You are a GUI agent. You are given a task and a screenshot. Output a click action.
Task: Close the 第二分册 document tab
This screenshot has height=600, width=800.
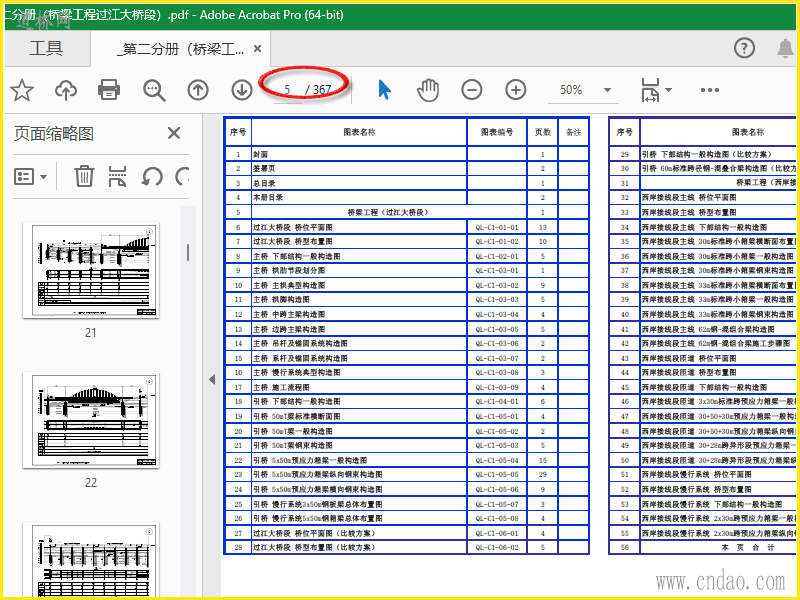coord(258,48)
